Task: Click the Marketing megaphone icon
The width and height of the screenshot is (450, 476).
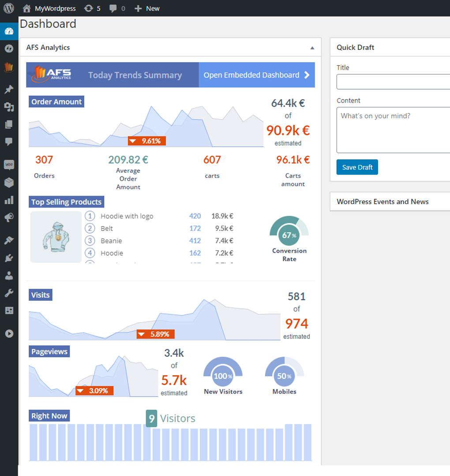Action: [9, 218]
